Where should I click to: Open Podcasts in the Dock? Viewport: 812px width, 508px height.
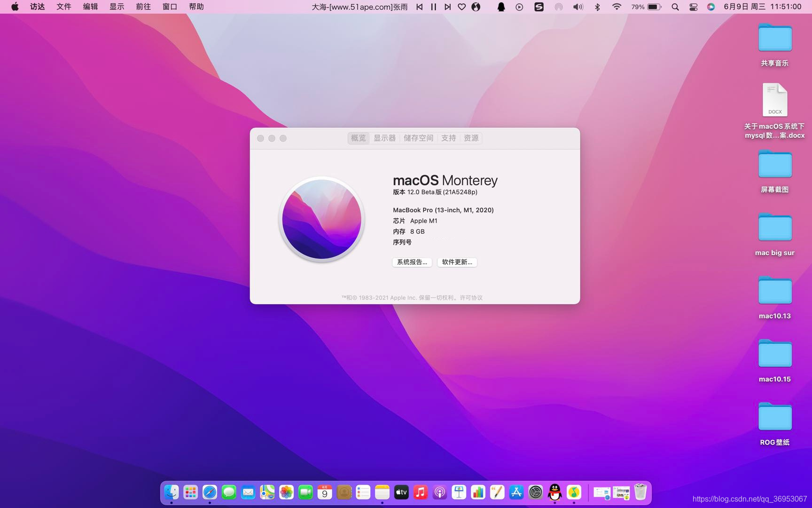(440, 492)
